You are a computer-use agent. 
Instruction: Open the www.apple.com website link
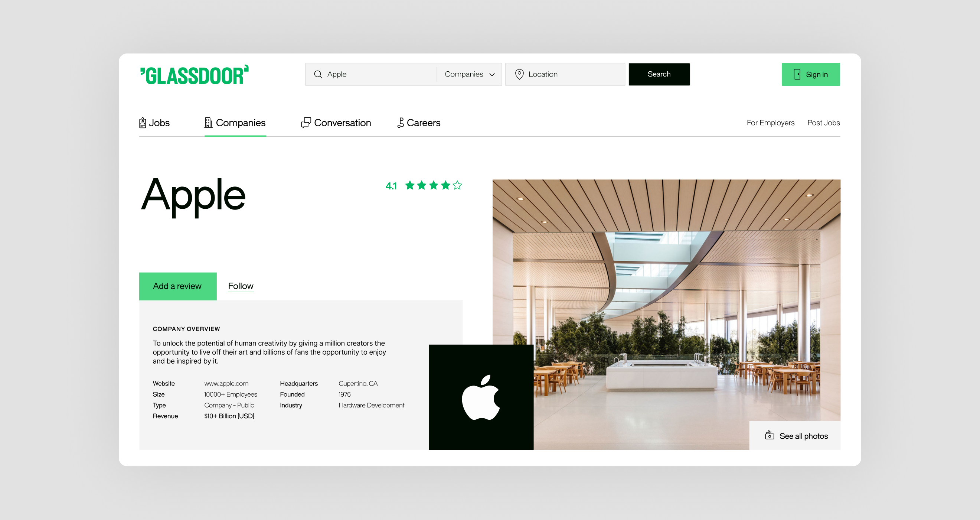click(x=226, y=383)
